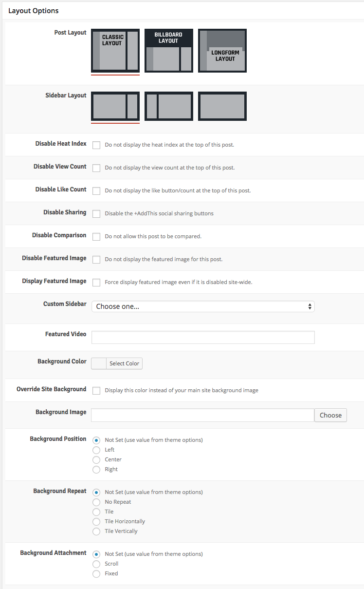Open the Custom Sidebar dropdown
This screenshot has width=364, height=589.
[203, 306]
